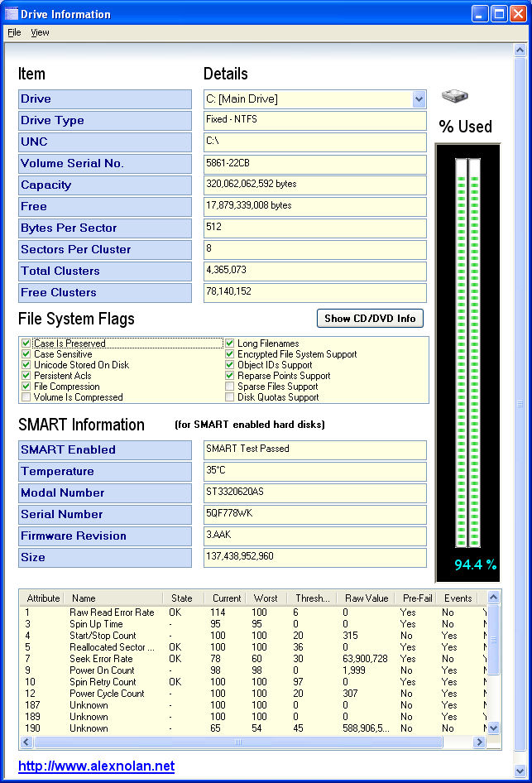Click the Drive Type value Fixed - NTFS
Viewport: 532px width, 783px height.
315,120
